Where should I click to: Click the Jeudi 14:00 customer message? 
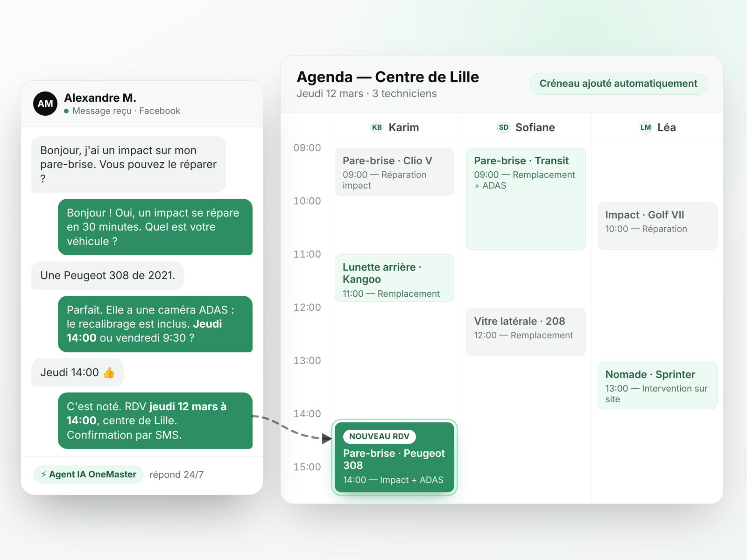(78, 372)
